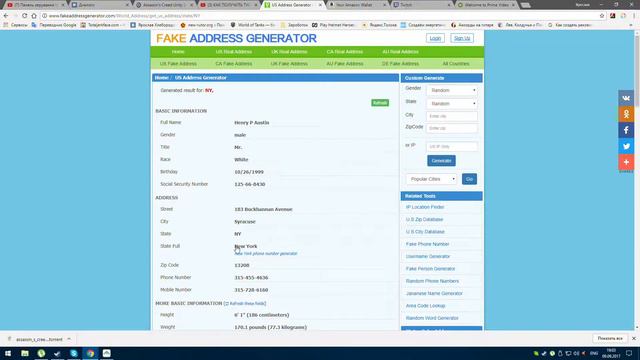Share page via the Odnoklassniki icon

pos(626,114)
